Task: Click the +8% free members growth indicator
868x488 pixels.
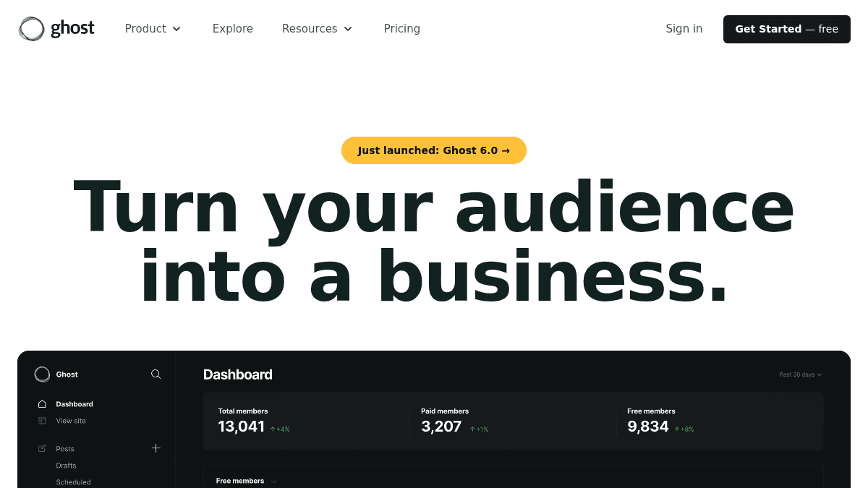Action: (x=684, y=429)
